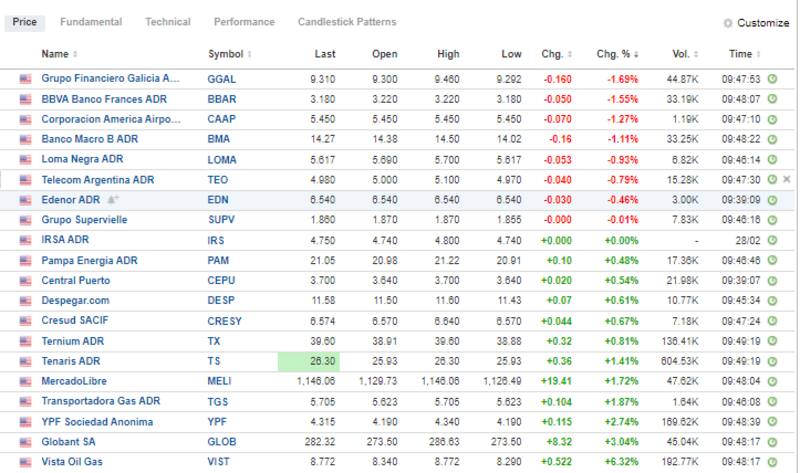Sort the list by Time column
800x473 pixels.
click(x=744, y=54)
